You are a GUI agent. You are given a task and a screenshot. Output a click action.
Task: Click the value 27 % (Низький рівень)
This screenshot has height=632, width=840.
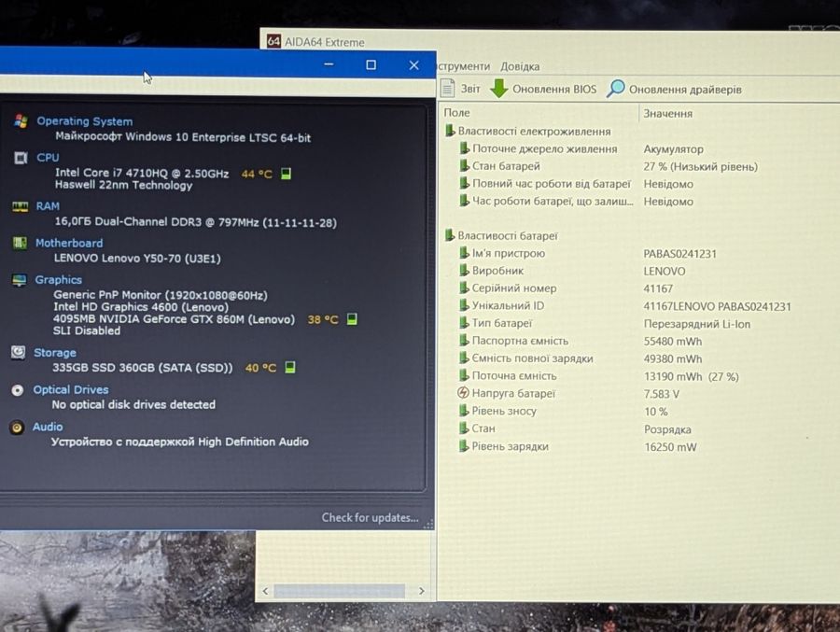coord(701,167)
